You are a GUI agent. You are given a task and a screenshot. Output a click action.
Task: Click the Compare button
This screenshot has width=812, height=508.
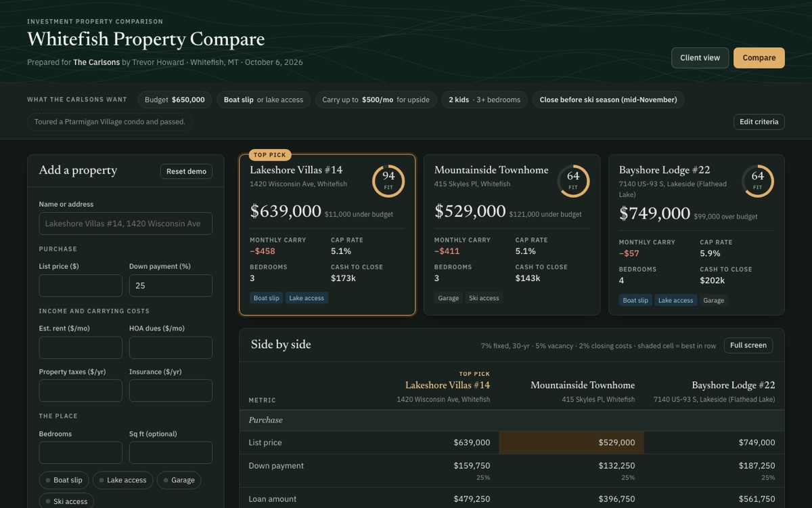coord(759,58)
